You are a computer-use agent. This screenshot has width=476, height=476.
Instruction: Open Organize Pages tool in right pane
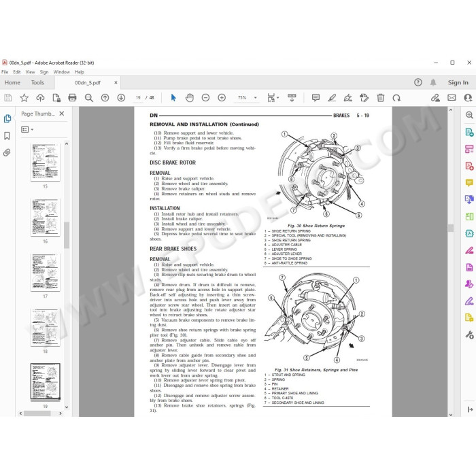(469, 216)
